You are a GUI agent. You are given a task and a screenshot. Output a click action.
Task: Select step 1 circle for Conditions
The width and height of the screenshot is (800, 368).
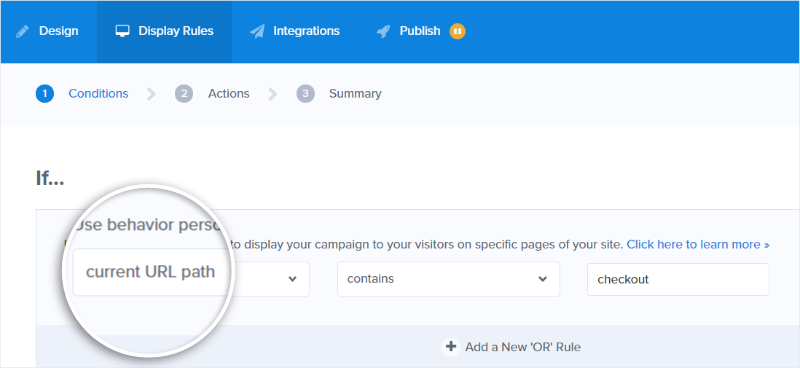(45, 94)
